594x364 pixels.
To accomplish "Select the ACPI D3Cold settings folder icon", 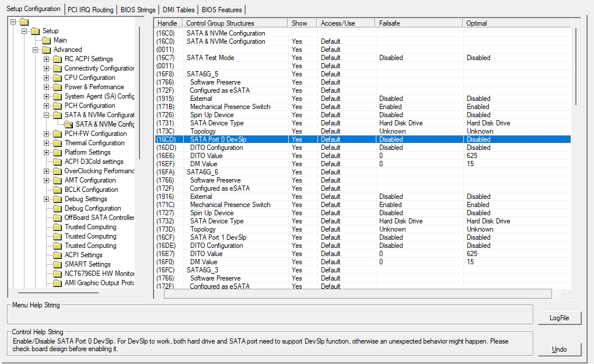I will [x=58, y=162].
